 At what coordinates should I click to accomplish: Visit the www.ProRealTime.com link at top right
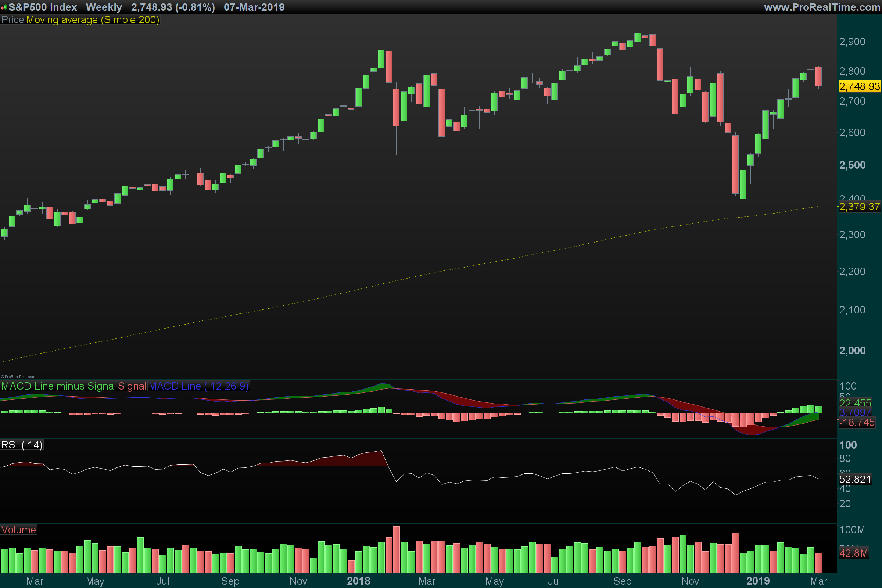click(x=822, y=7)
